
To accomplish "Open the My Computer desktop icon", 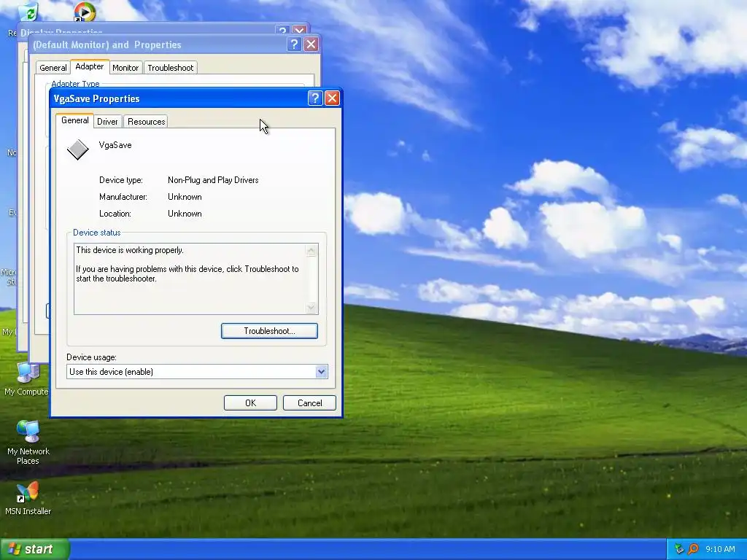I will coord(28,378).
